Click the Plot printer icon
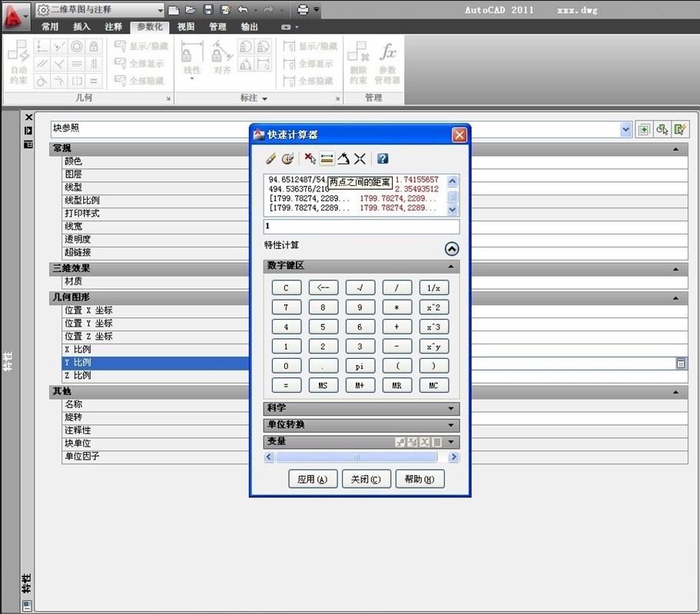The image size is (700, 614). (303, 10)
